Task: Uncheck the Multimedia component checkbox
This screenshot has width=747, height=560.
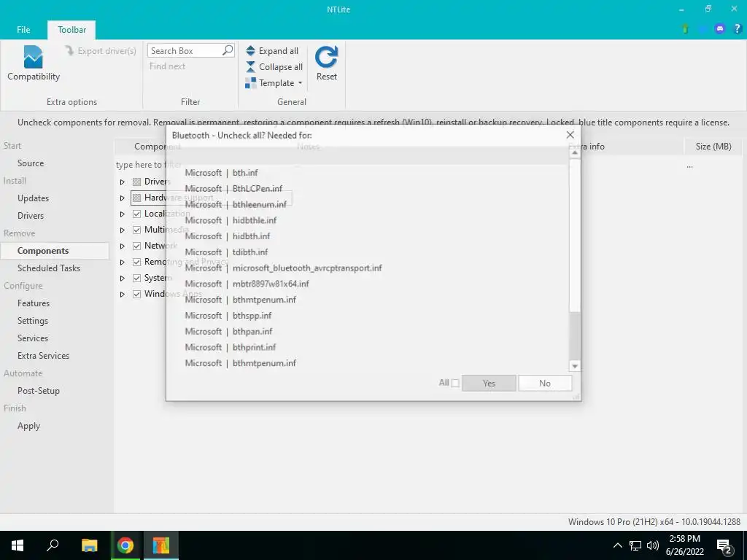Action: coord(136,230)
